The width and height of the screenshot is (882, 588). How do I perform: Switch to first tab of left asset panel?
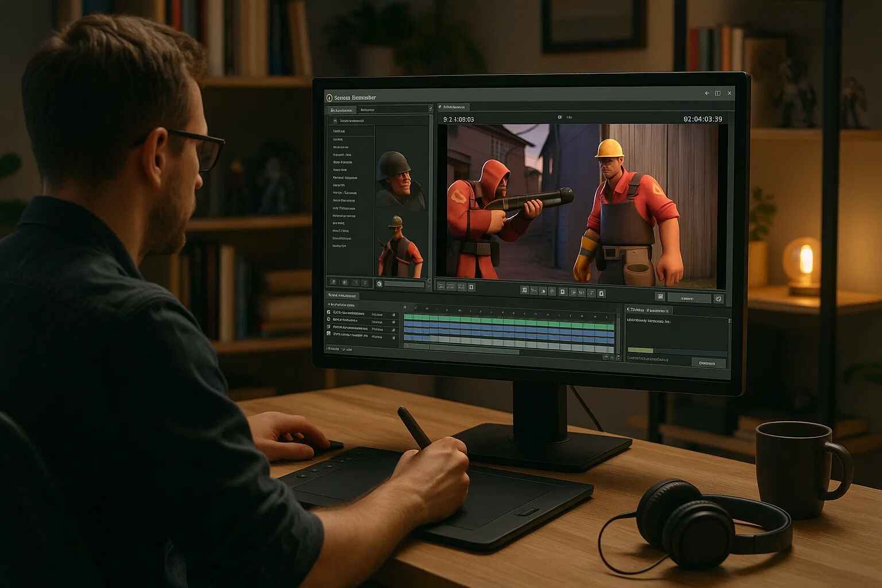[x=342, y=110]
